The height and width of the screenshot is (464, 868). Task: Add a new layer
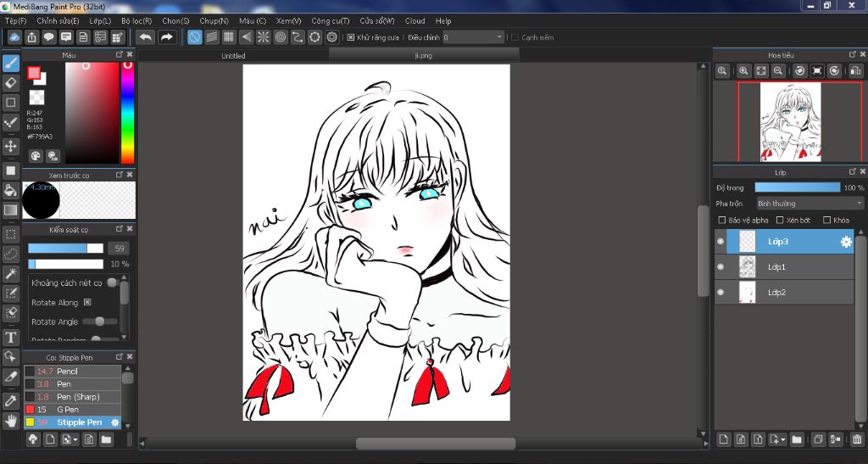[x=724, y=439]
